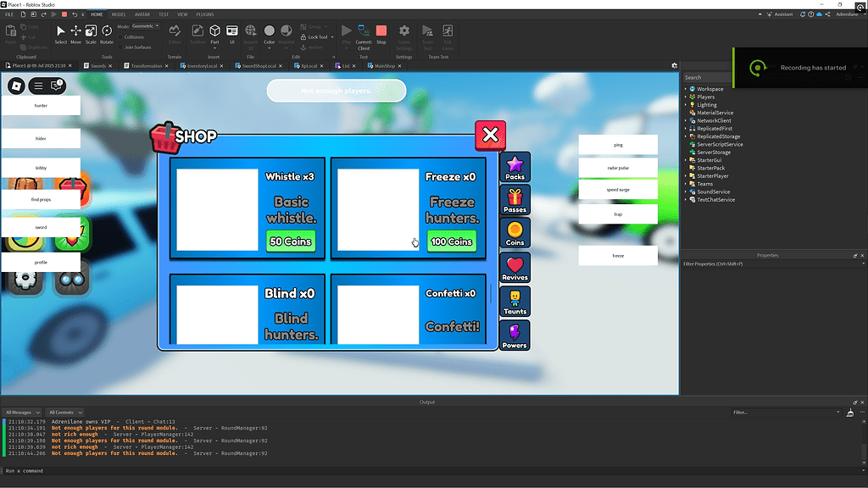This screenshot has height=488, width=868.
Task: Close the Shop window
Action: coord(490,135)
